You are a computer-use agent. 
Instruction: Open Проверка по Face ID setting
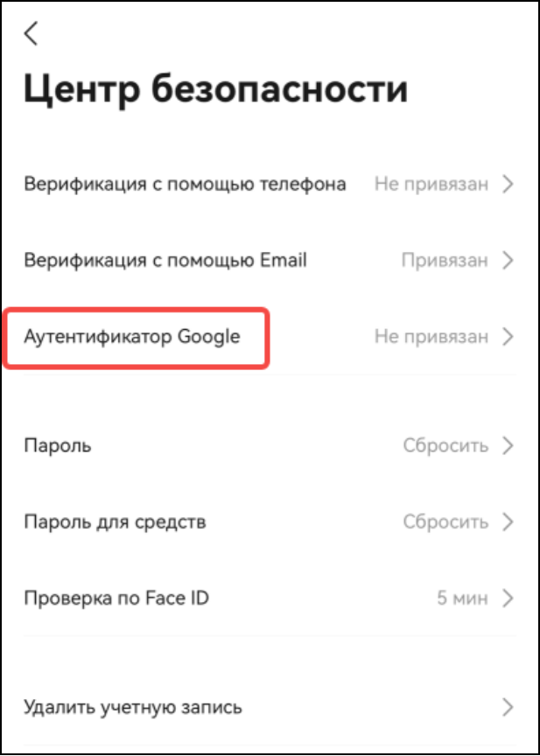(x=270, y=598)
